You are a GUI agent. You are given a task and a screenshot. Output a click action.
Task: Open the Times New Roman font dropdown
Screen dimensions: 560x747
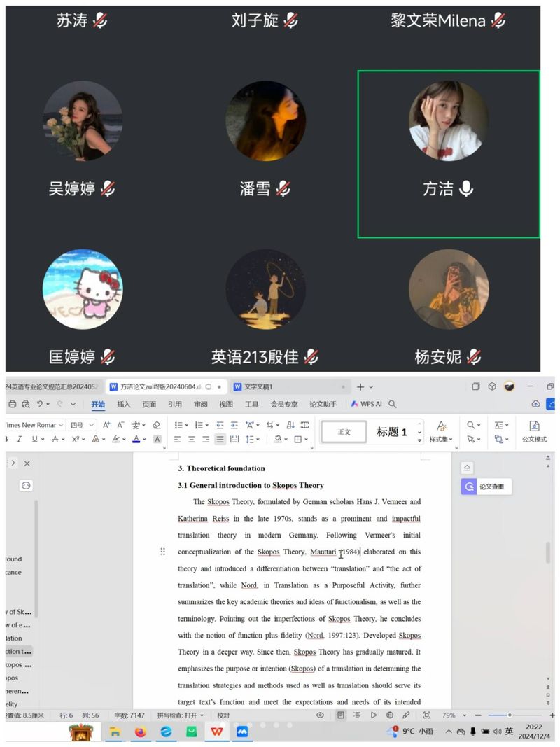click(x=34, y=425)
